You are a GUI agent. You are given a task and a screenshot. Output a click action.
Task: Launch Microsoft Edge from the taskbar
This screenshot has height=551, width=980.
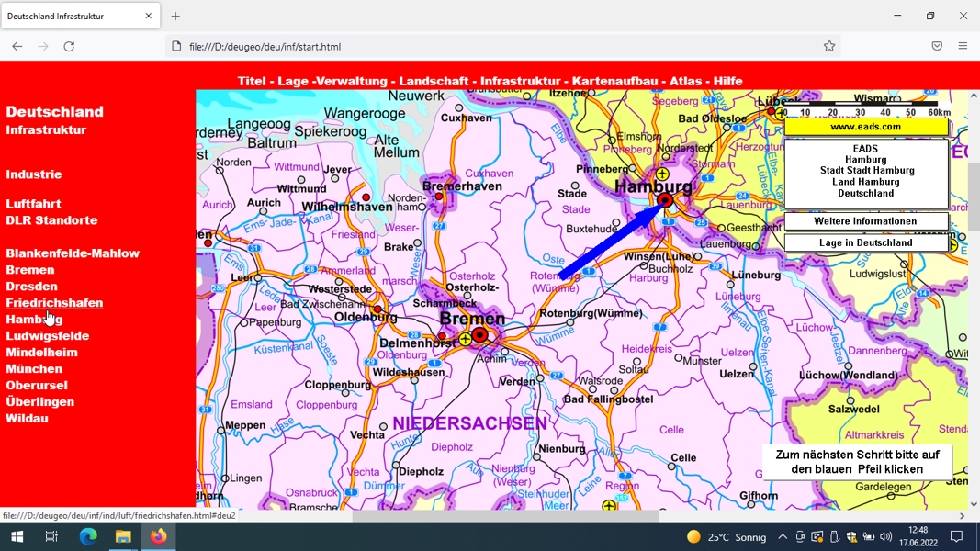click(87, 536)
